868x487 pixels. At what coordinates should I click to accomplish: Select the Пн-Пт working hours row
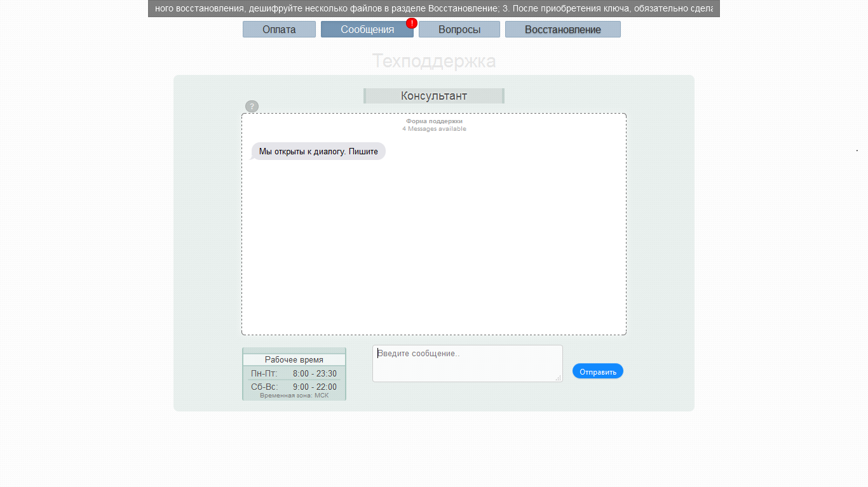pyautogui.click(x=294, y=373)
